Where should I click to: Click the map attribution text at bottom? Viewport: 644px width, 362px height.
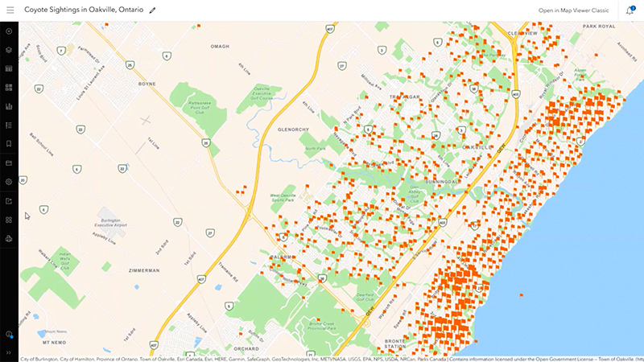click(331, 359)
